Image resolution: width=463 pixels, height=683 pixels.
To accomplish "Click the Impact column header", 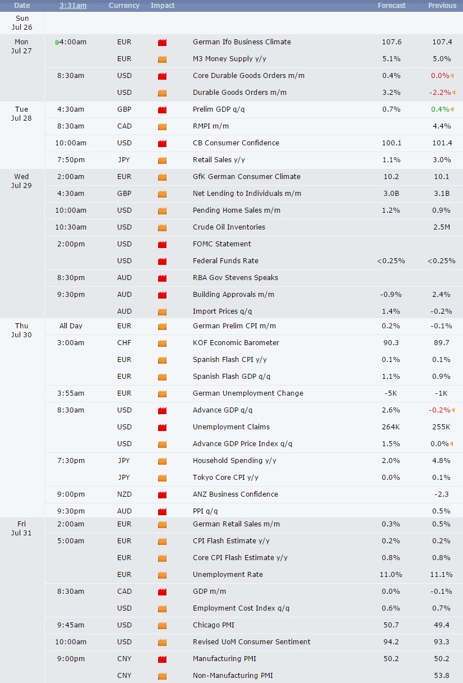I will coord(162,6).
